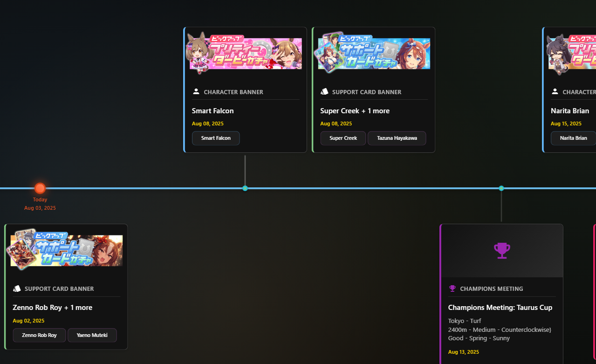
Task: Click the cards icon on the Super Creek card
Action: pos(324,92)
